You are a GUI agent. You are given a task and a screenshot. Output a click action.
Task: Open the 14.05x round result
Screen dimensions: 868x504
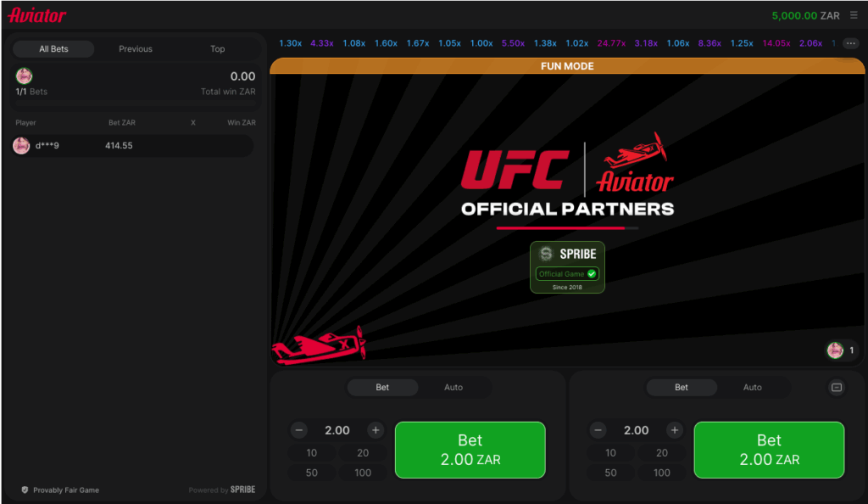click(x=776, y=43)
